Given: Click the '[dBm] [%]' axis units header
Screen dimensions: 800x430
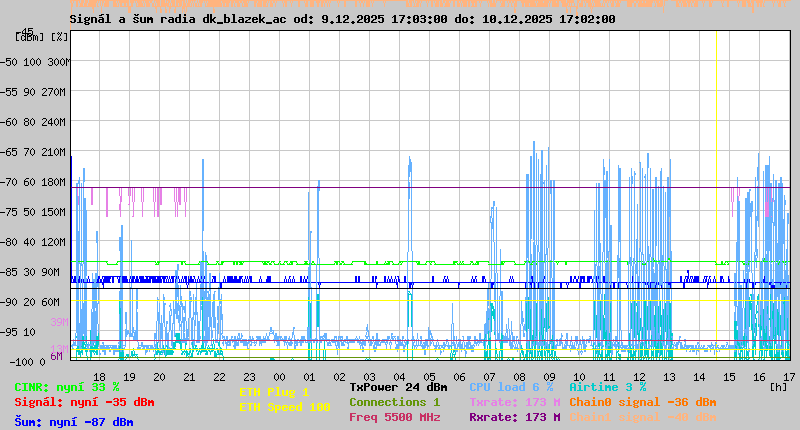Looking at the screenshot, I should coord(41,37).
